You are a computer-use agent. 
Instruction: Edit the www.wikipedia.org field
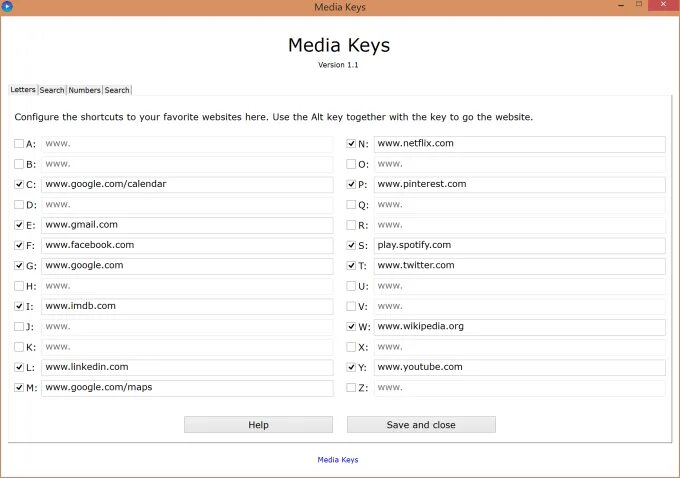(520, 327)
